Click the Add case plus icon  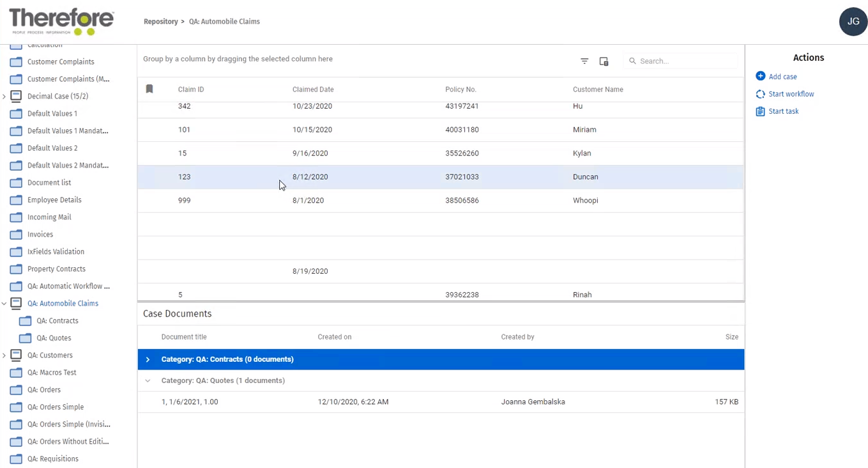coord(760,76)
